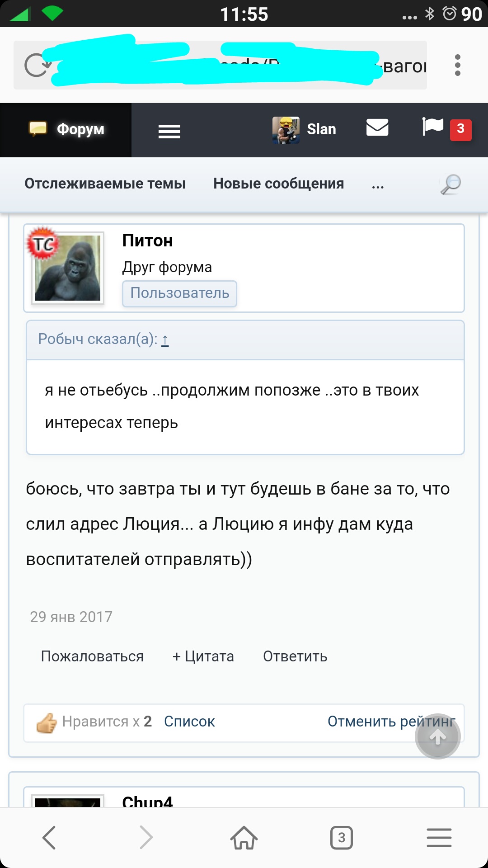The image size is (488, 868).
Task: Click the Пользователь badge
Action: [x=179, y=293]
